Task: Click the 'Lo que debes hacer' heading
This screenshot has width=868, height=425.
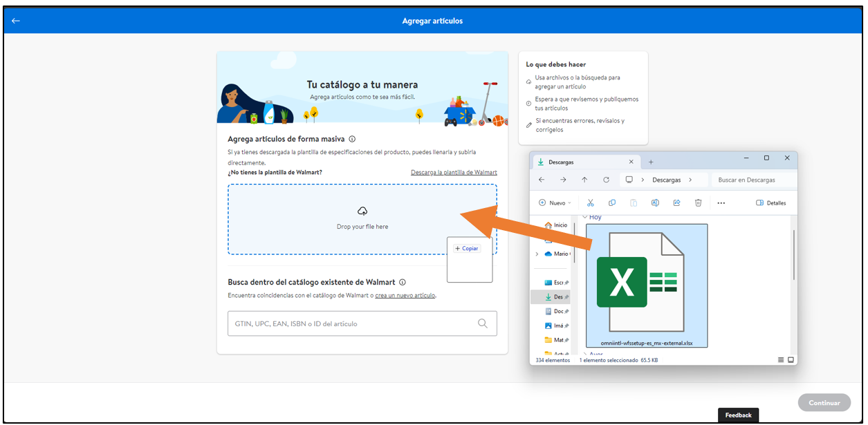Action: click(556, 64)
